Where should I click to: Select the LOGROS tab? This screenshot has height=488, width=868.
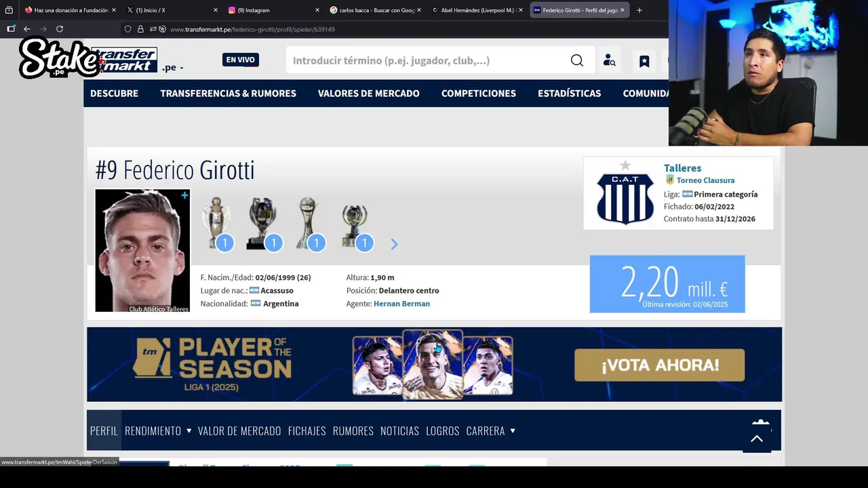pyautogui.click(x=443, y=431)
